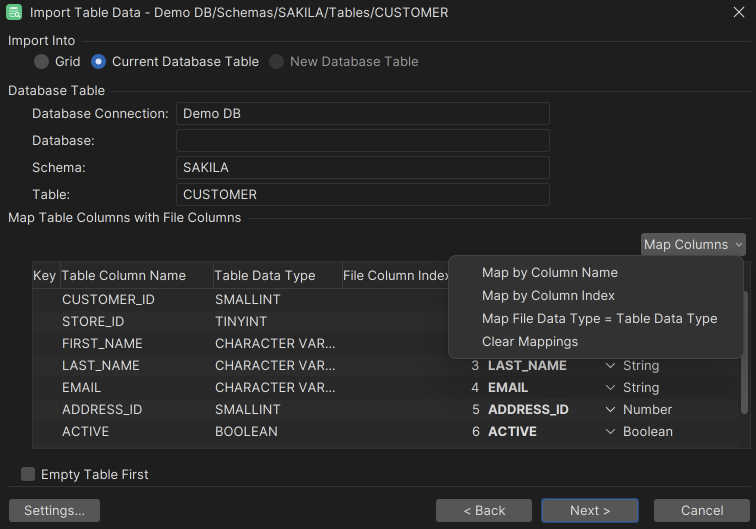Open the Map Columns dropdown
The image size is (756, 529).
[693, 244]
